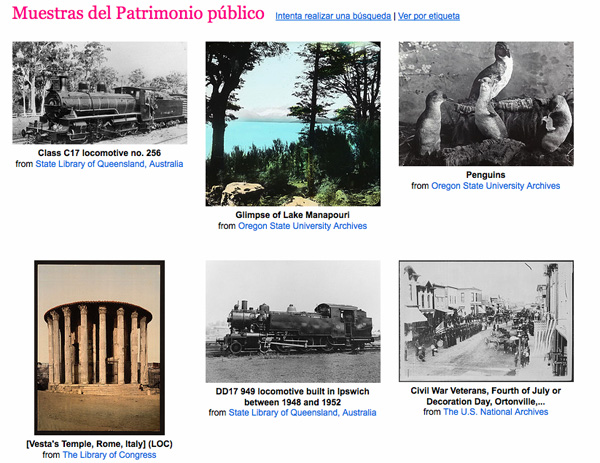The image size is (600, 463).
Task: Select the 'Glimpse of Lake Manapouri' title
Action: point(293,215)
